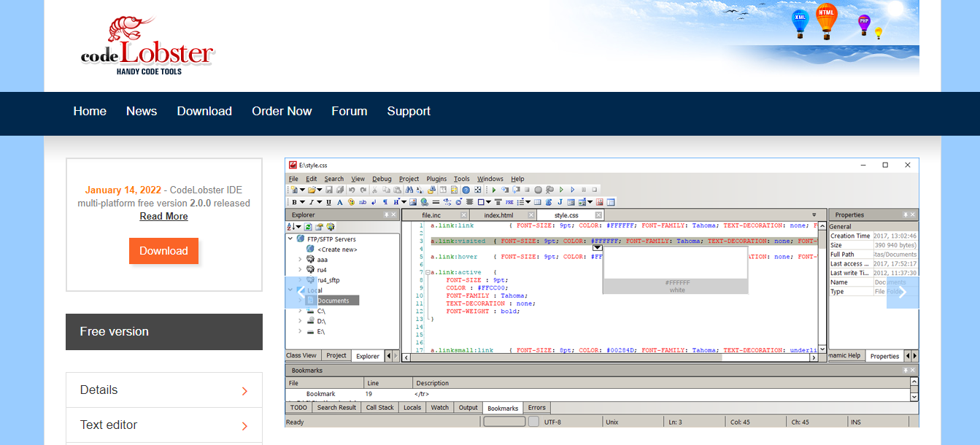Collapse the FTP/SFTP Servers tree node
980x445 pixels.
point(290,239)
